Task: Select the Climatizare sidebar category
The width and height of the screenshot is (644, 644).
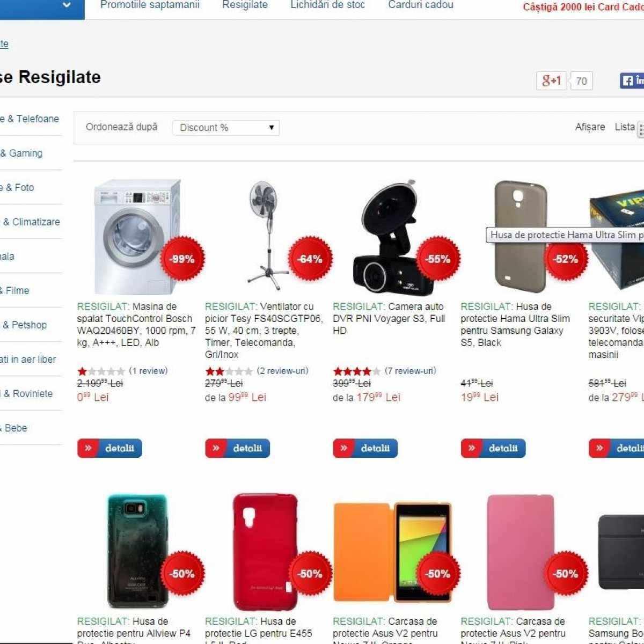Action: [32, 222]
